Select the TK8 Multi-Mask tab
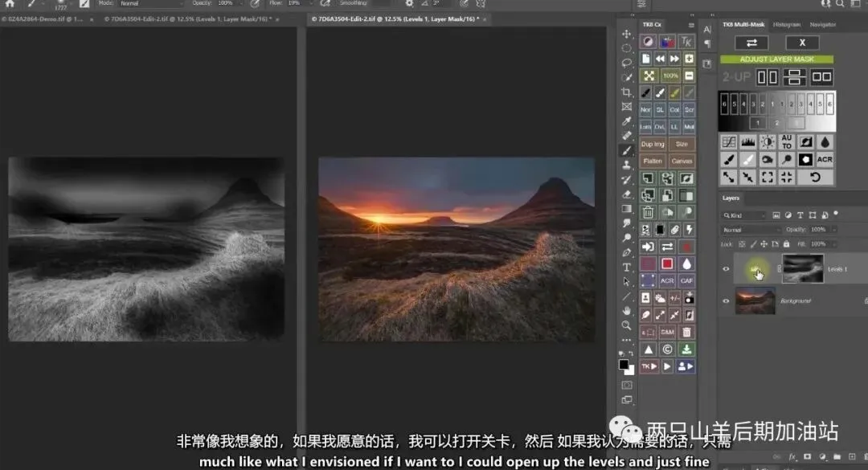 [x=743, y=24]
